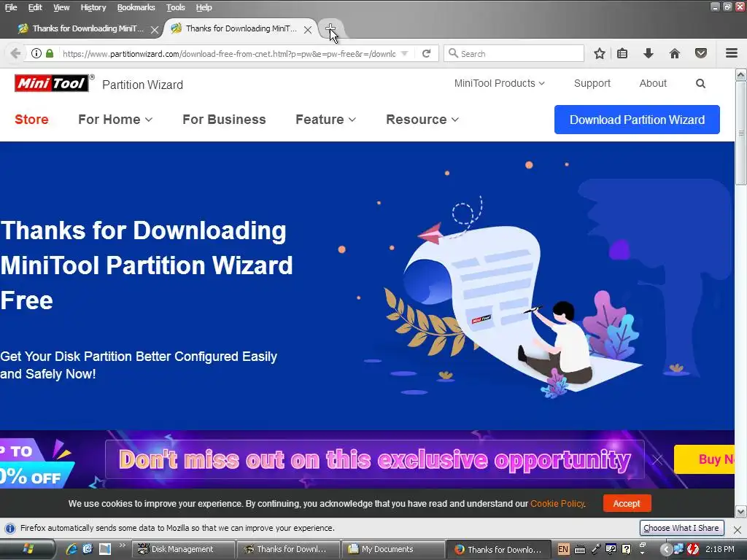Close the Firefox data notification bar

(x=737, y=529)
